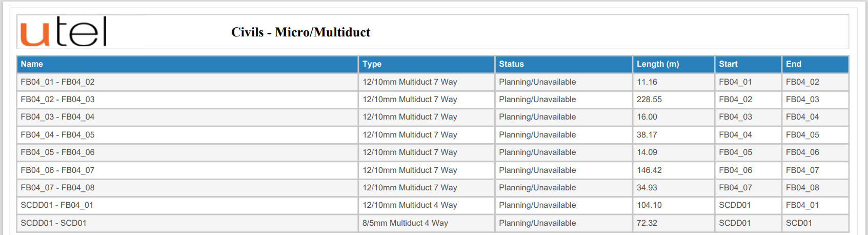Select the Civils - Micro/Multiduct title

tap(300, 32)
